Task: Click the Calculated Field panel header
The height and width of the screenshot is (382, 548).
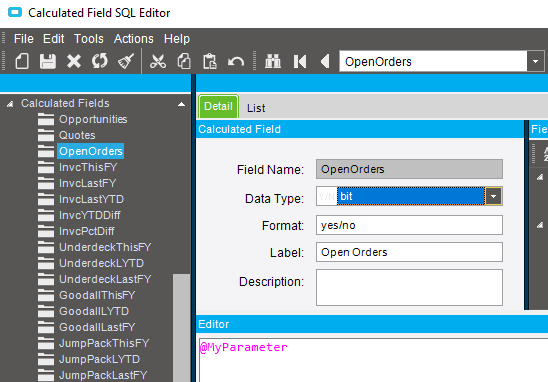Action: [x=360, y=129]
